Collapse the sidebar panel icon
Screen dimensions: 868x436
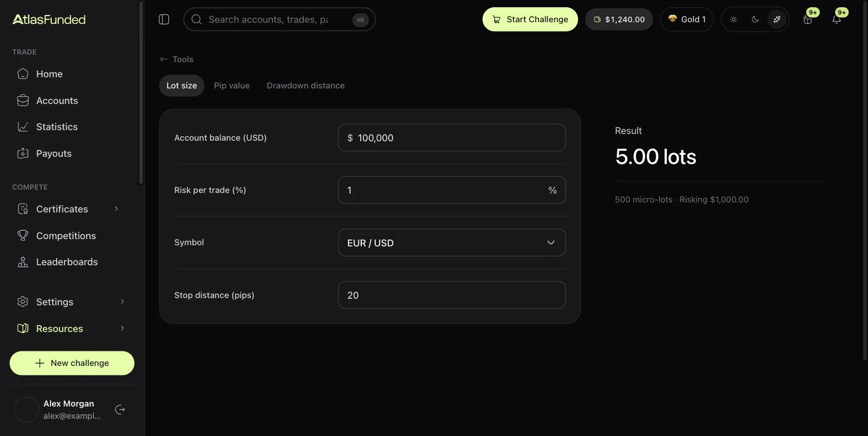(x=164, y=19)
